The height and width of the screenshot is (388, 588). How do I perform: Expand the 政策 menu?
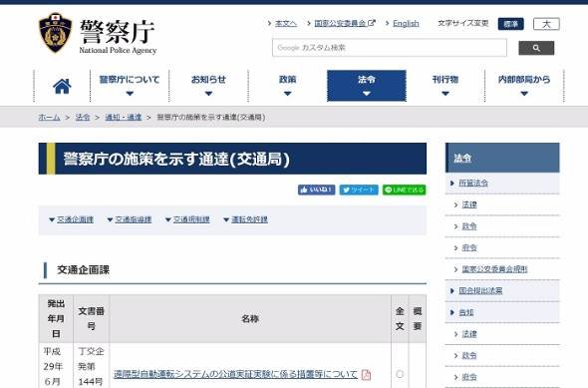(x=288, y=86)
